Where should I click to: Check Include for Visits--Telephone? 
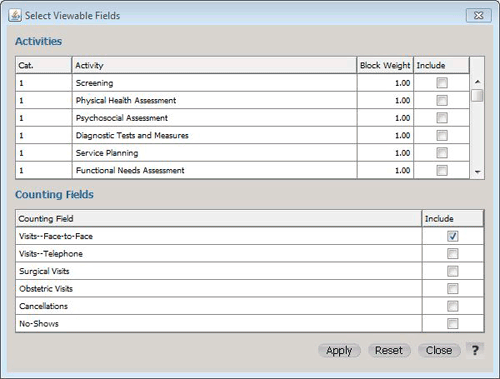(x=453, y=254)
